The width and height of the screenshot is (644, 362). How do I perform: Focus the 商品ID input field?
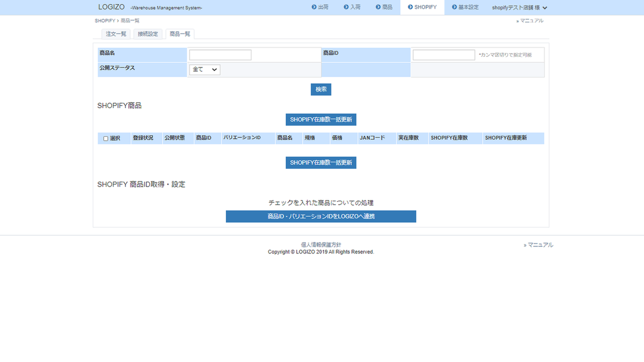click(x=444, y=55)
